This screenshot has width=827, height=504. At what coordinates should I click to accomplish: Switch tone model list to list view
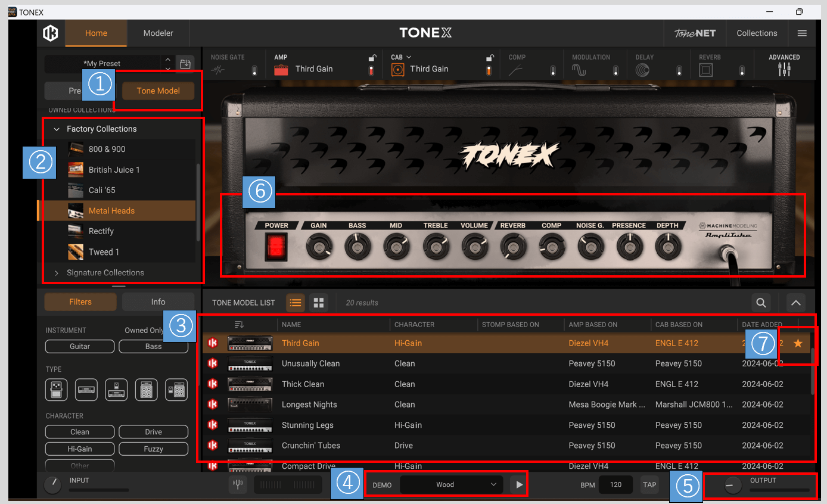(295, 303)
